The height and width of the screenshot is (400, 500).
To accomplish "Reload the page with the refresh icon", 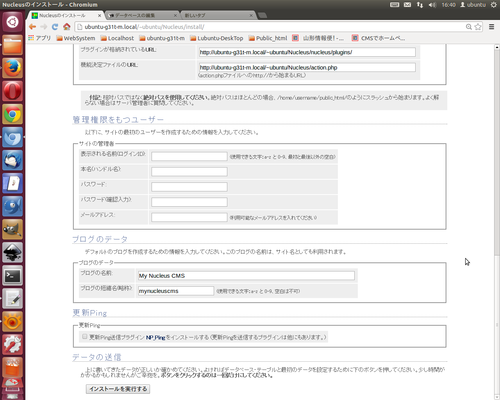I will click(55, 27).
